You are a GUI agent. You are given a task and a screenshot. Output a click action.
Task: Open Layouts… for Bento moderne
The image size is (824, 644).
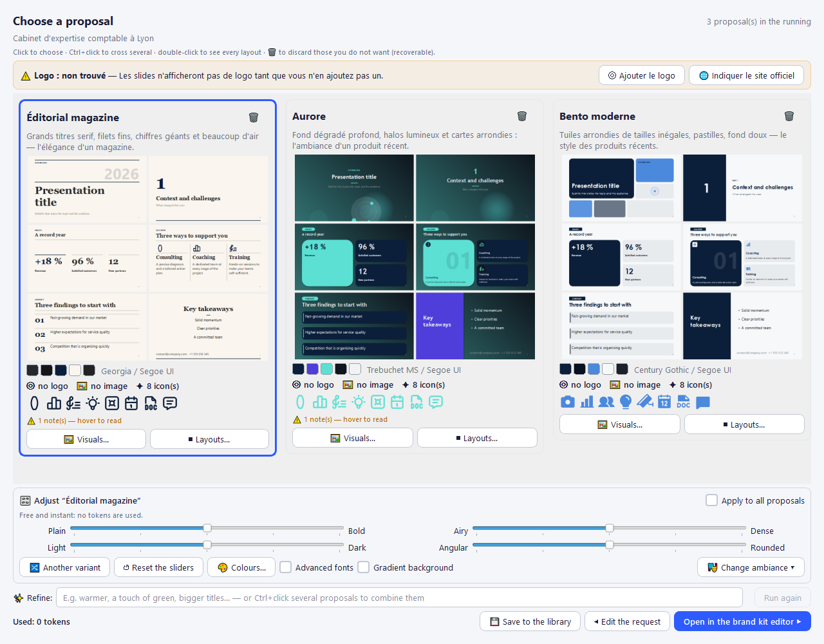744,424
